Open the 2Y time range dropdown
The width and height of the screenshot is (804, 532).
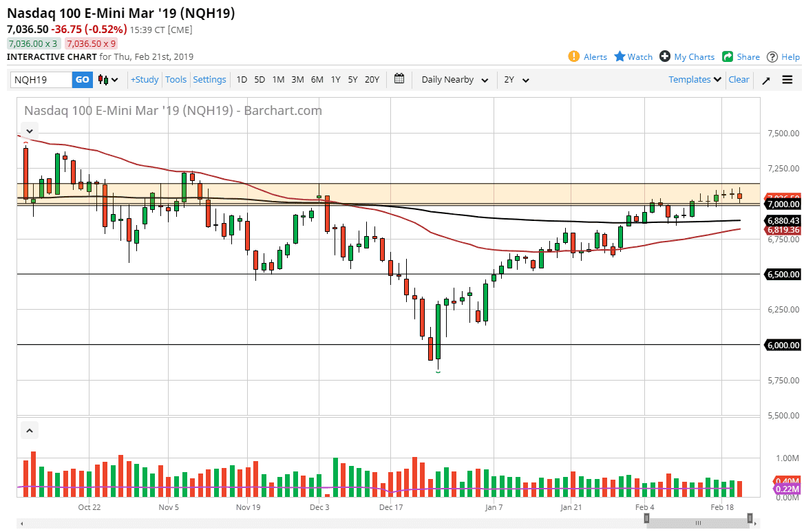pos(515,80)
